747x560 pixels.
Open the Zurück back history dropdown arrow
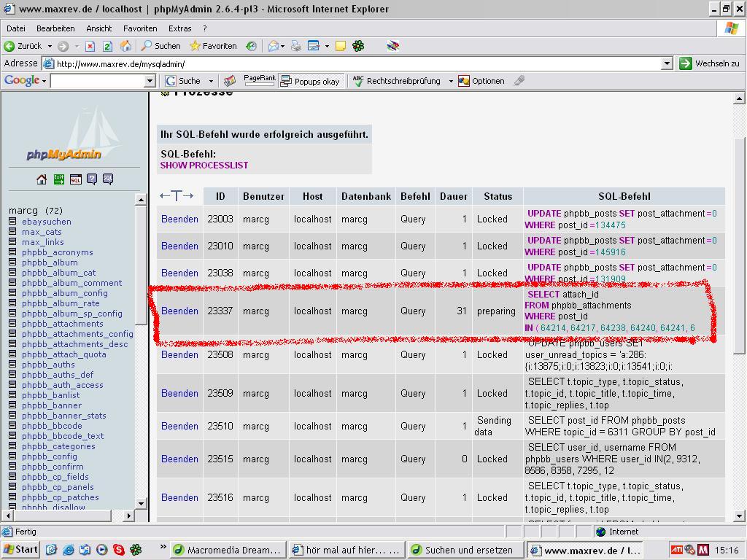[50, 46]
